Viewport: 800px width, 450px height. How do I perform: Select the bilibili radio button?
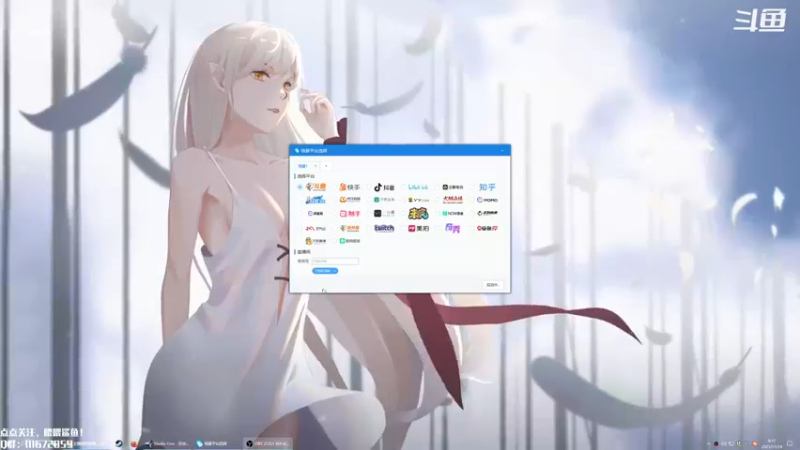(x=403, y=187)
